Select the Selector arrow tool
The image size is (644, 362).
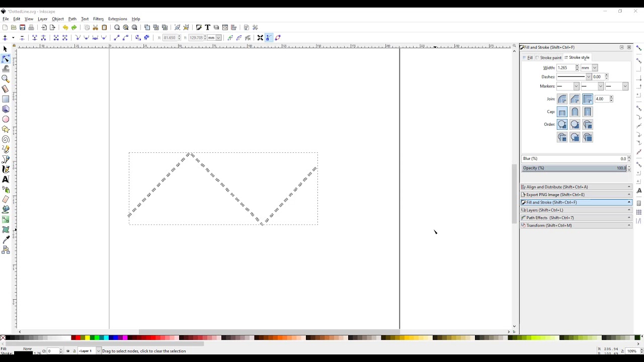6,49
